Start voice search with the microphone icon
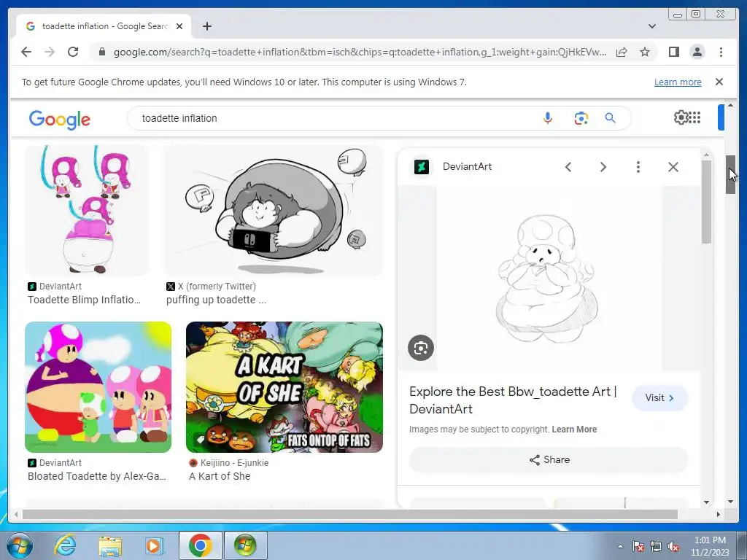 pos(548,118)
